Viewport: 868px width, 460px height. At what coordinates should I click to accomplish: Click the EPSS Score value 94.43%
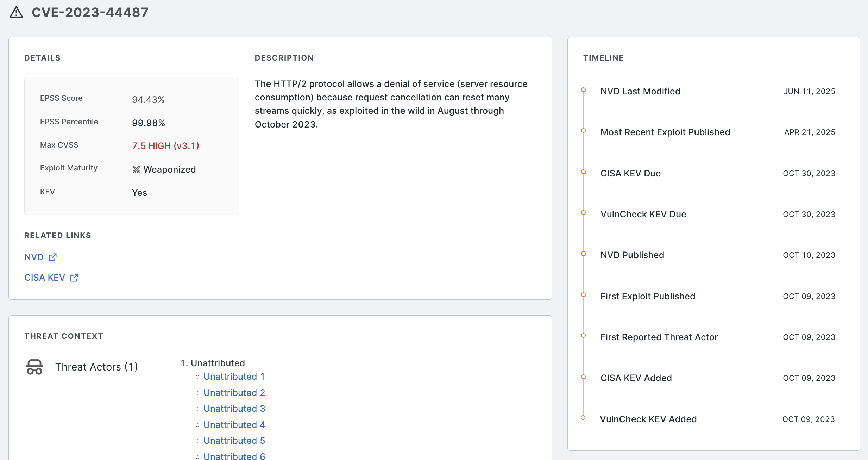click(148, 100)
